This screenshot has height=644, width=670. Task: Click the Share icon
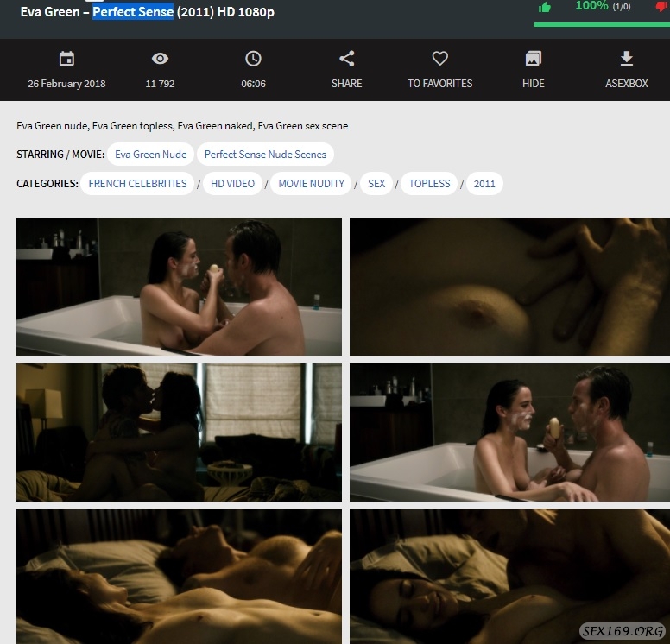click(346, 59)
